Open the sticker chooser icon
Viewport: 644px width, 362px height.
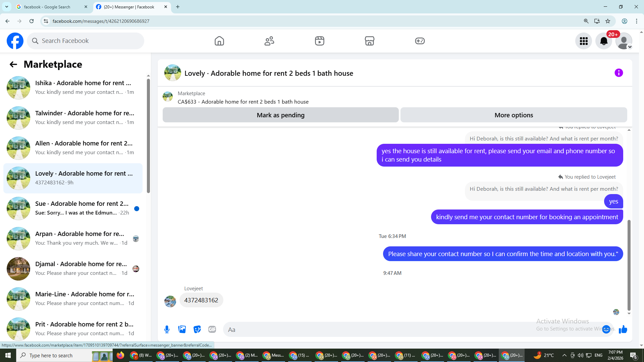(x=197, y=329)
